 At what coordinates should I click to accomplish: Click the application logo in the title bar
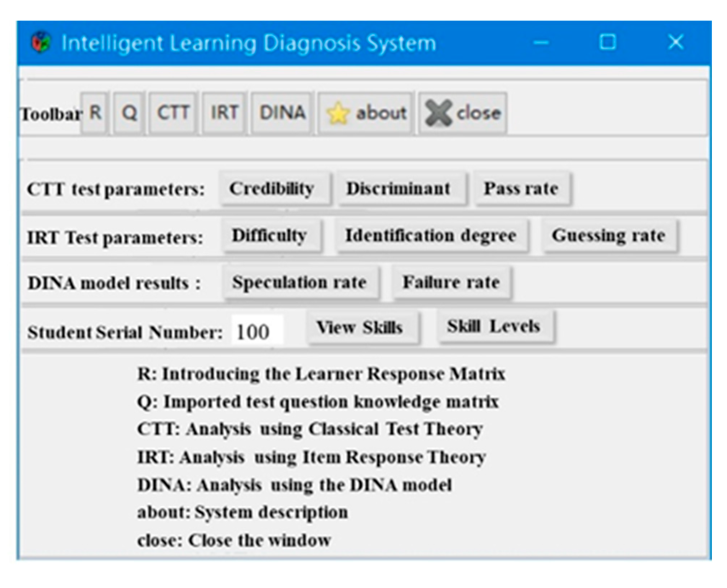click(41, 42)
